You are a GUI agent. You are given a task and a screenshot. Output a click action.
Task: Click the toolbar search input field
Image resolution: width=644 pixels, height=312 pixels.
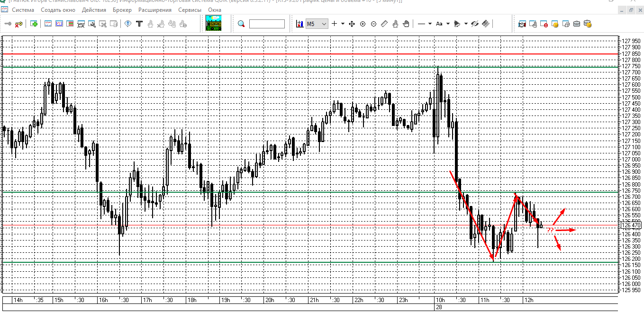coord(267,24)
